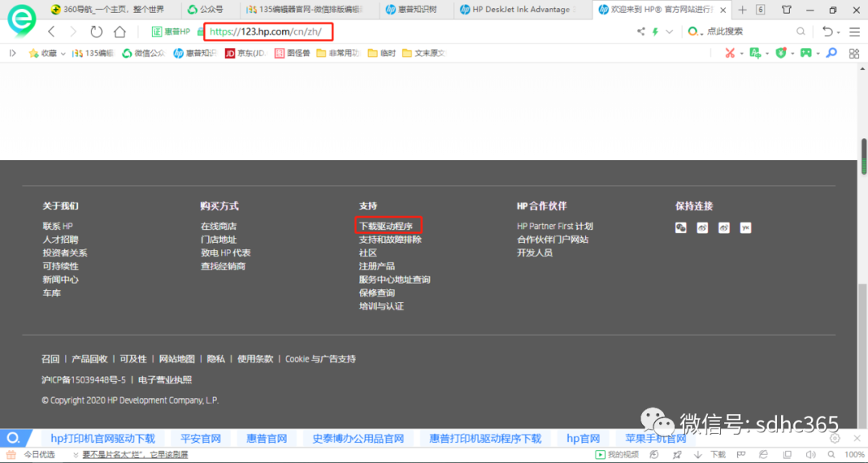Viewport: 868px width, 463px height.
Task: Expand the 收藏 favorites dropdown
Action: click(63, 54)
